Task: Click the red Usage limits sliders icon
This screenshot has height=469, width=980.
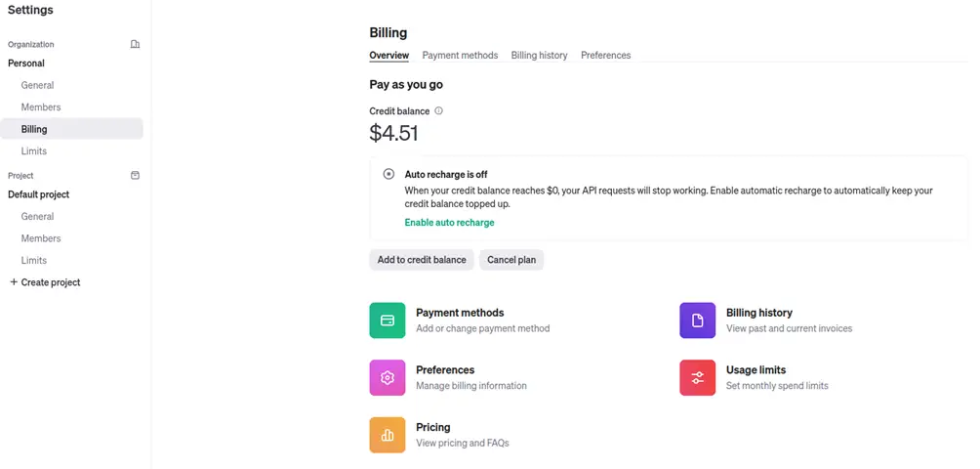Action: coord(697,377)
